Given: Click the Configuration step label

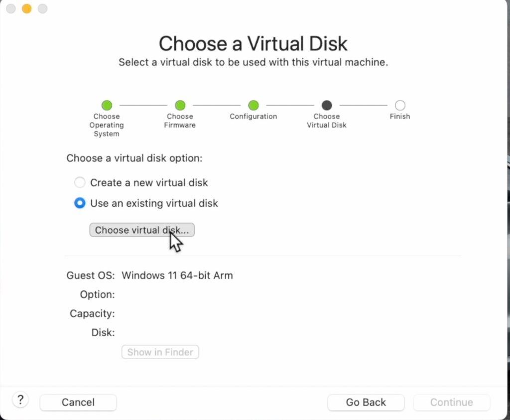Looking at the screenshot, I should [254, 117].
